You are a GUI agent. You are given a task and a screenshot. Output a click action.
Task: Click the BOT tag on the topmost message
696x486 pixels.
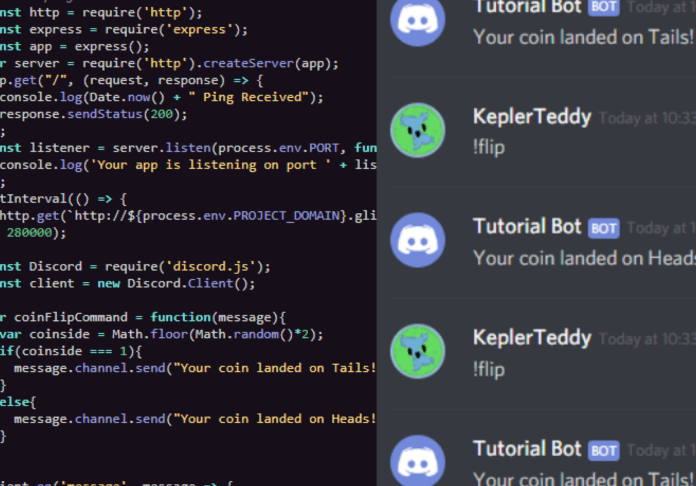pyautogui.click(x=603, y=7)
